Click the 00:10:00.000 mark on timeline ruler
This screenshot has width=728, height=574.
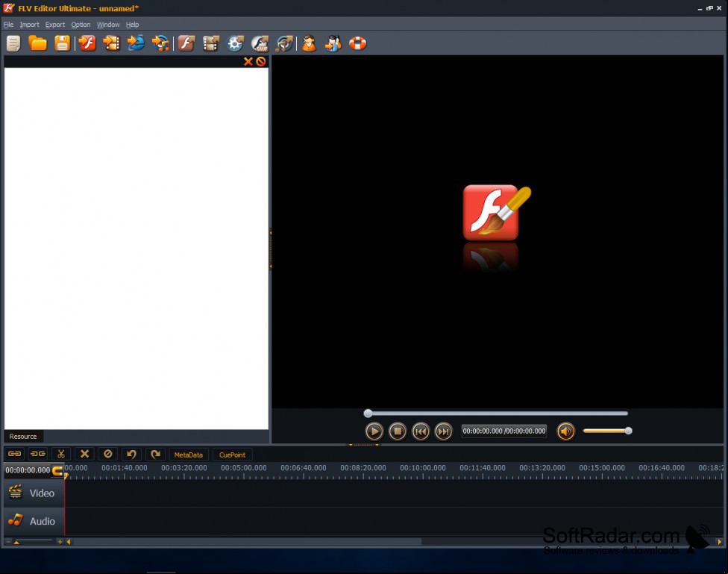423,468
